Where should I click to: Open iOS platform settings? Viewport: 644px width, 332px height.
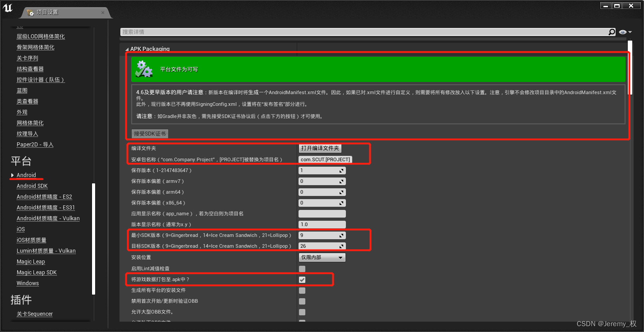coord(21,229)
